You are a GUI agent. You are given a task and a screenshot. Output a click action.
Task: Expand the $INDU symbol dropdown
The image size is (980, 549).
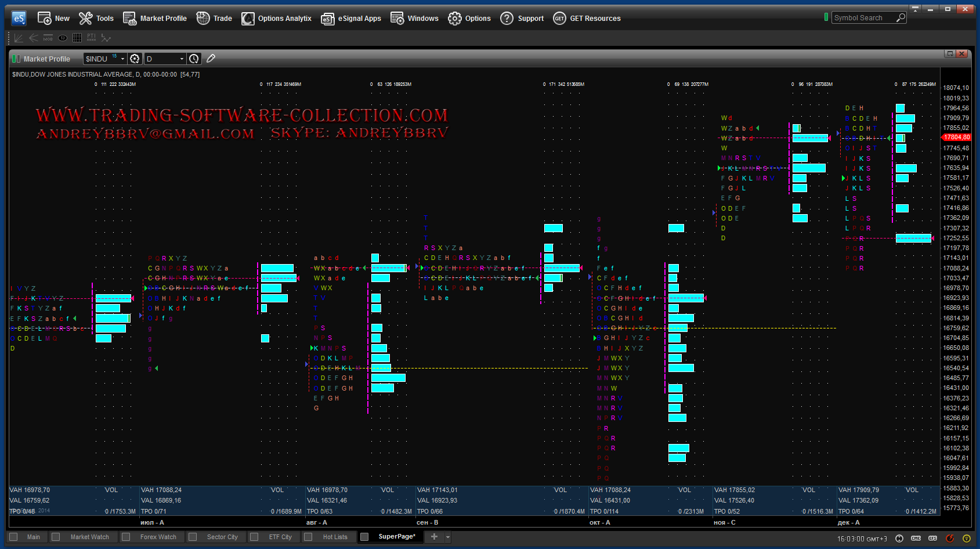click(x=122, y=59)
